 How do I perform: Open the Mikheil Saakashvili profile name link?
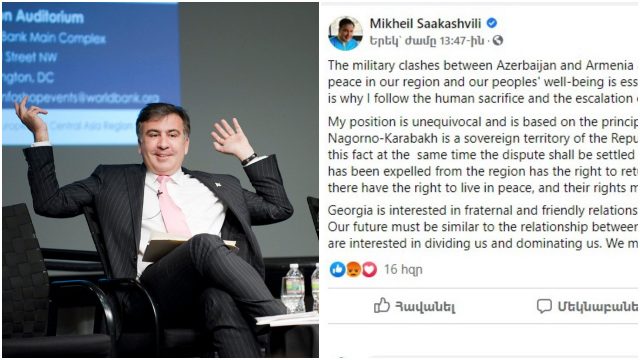[x=425, y=24]
